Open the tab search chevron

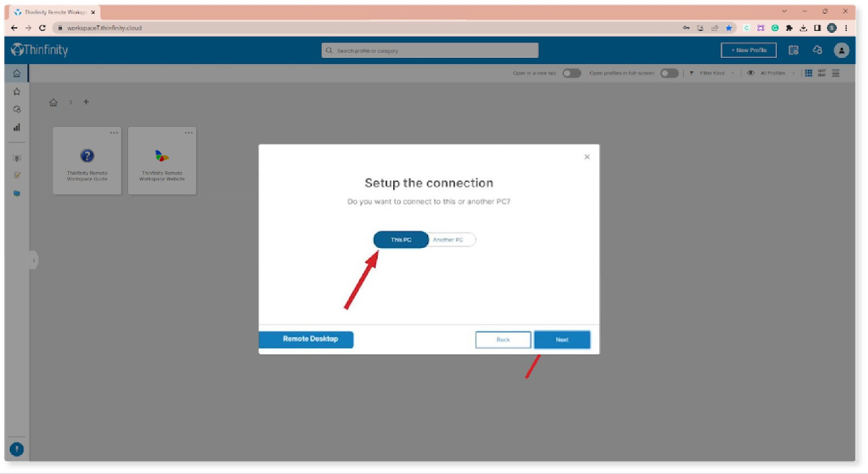tap(784, 11)
